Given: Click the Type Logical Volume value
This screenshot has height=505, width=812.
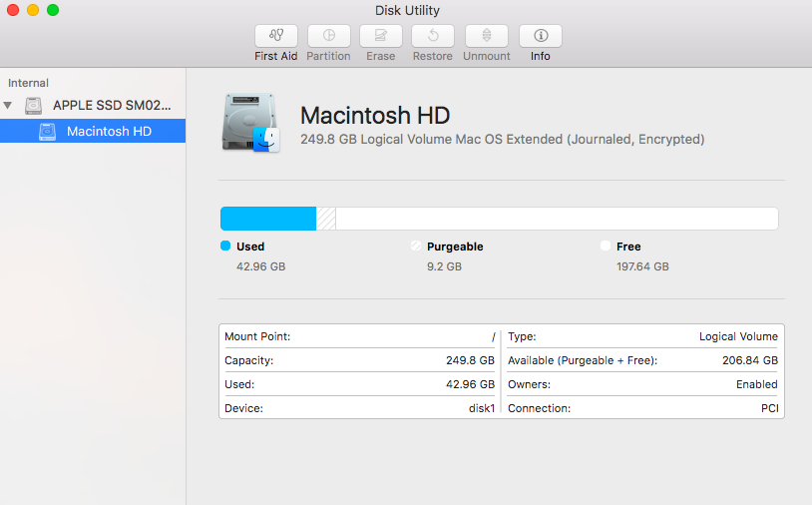Looking at the screenshot, I should [738, 336].
